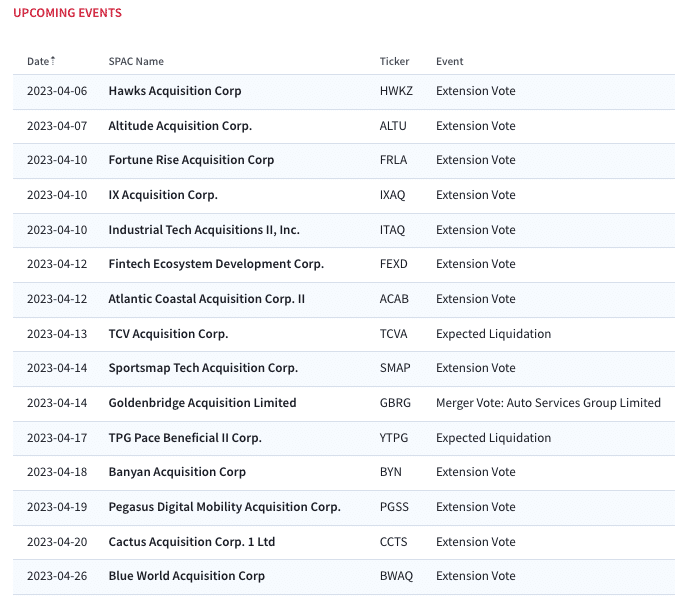
Task: Open Cactus Acquisition Corp. 1 Ltd link
Action: point(192,542)
